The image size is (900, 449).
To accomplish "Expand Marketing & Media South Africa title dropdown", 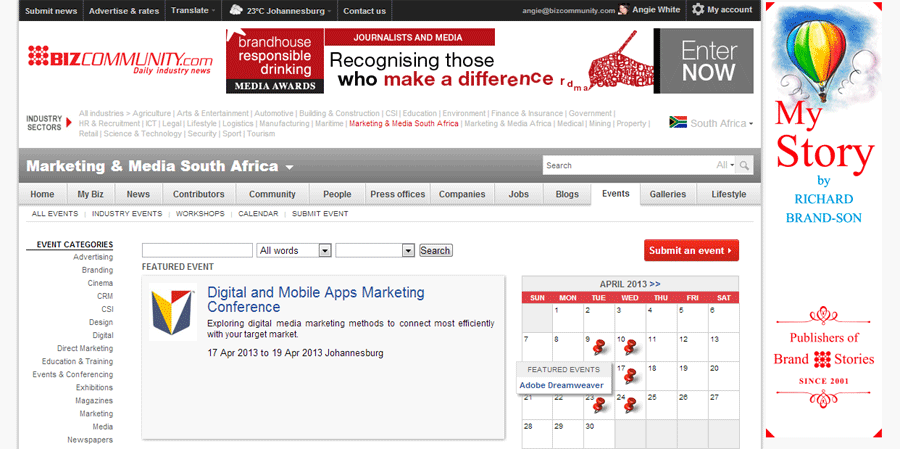I will pyautogui.click(x=290, y=167).
